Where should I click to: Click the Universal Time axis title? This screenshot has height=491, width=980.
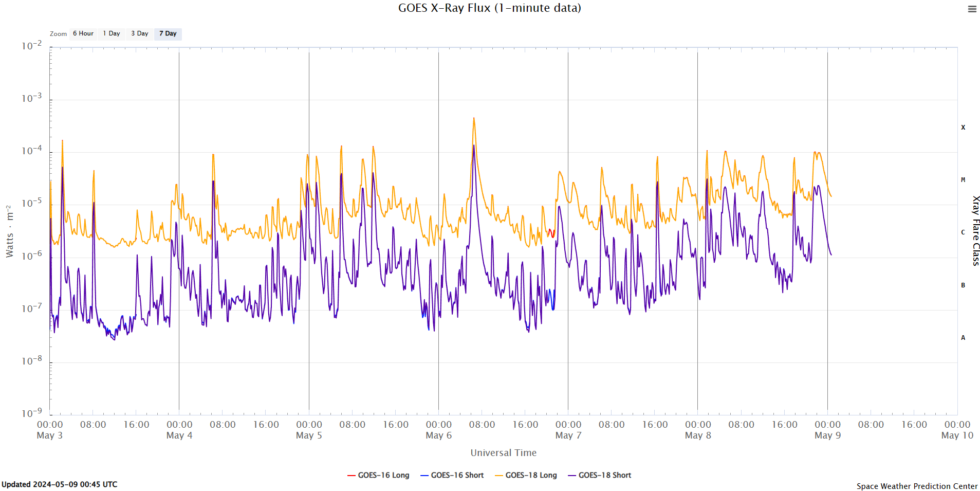tap(503, 453)
